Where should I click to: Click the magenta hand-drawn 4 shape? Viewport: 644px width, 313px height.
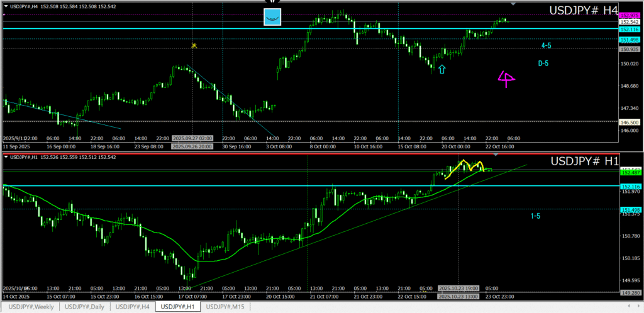point(506,79)
